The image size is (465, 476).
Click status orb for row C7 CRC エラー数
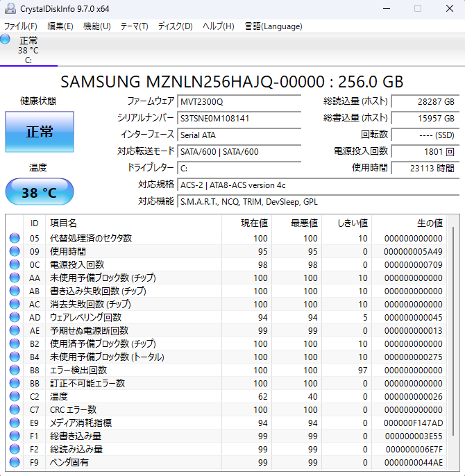click(15, 410)
